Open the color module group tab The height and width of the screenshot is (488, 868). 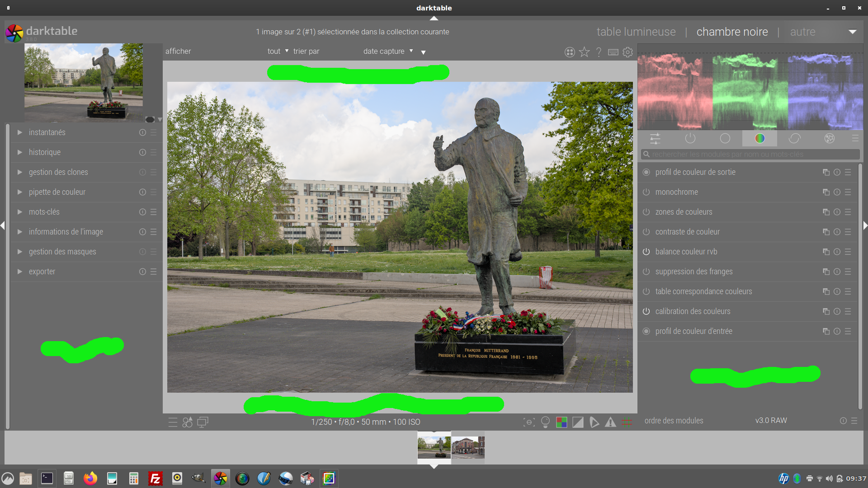click(x=759, y=138)
